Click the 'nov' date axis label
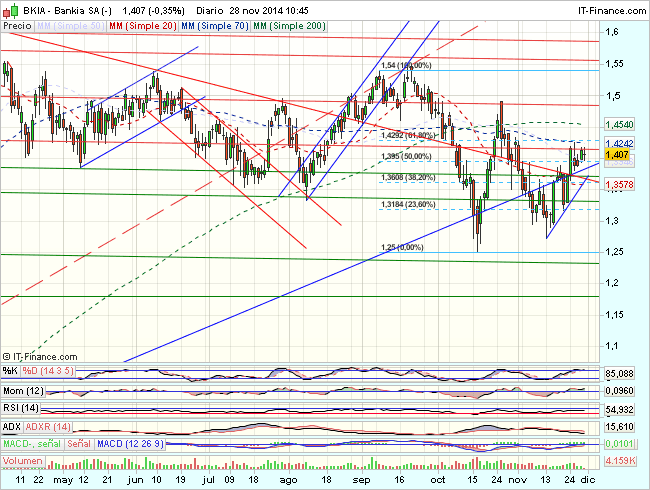 [x=518, y=480]
